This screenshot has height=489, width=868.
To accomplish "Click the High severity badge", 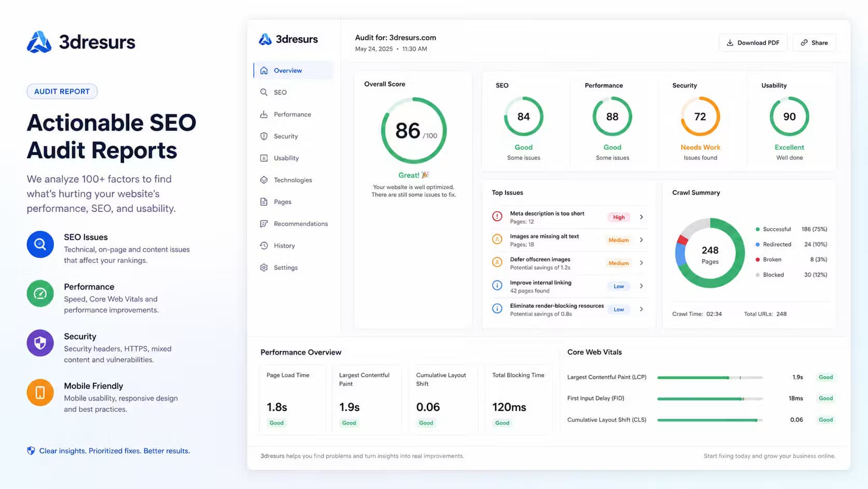I will pos(619,217).
